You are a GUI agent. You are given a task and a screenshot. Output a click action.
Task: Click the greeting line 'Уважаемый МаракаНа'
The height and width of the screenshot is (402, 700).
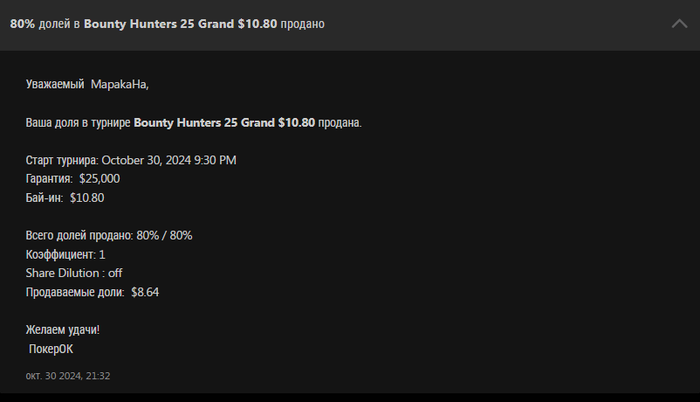87,84
